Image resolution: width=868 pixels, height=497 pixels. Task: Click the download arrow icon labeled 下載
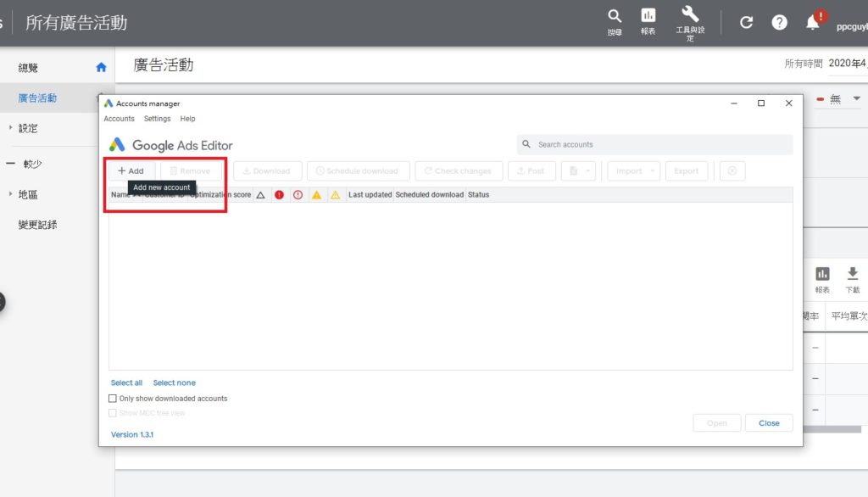pos(853,274)
